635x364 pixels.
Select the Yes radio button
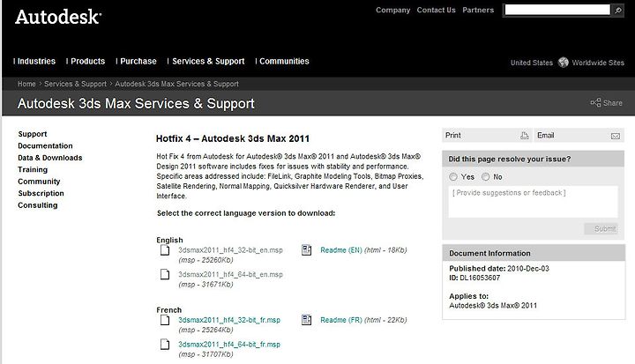point(453,177)
